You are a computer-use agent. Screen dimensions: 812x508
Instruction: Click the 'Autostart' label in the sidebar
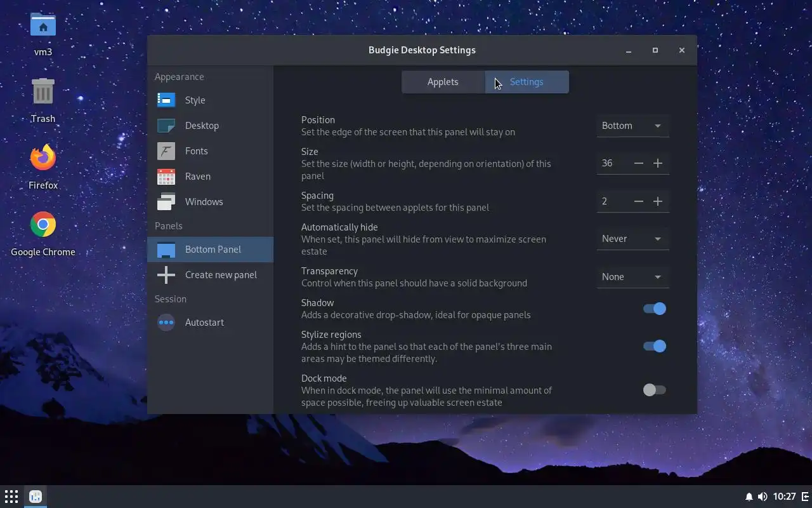coord(204,323)
